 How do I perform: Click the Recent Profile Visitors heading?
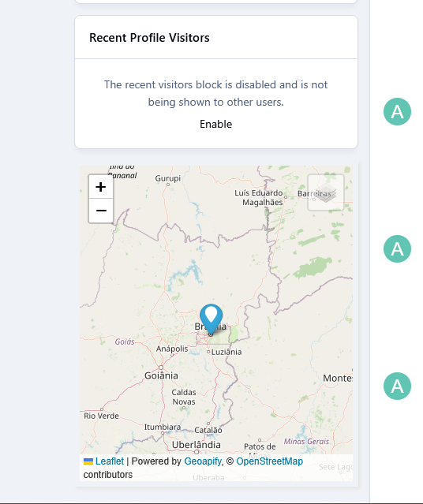(x=149, y=38)
